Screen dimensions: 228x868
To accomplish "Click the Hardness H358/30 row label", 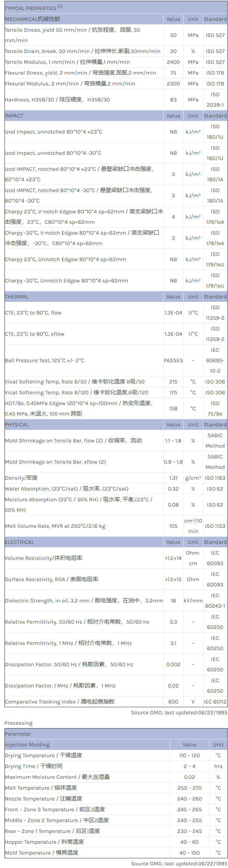I will 57,100.
